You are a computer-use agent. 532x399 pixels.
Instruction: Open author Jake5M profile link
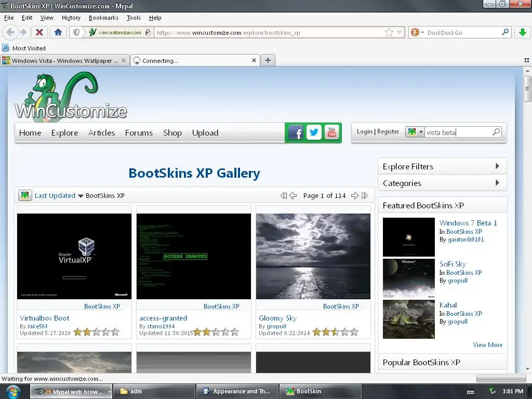37,326
